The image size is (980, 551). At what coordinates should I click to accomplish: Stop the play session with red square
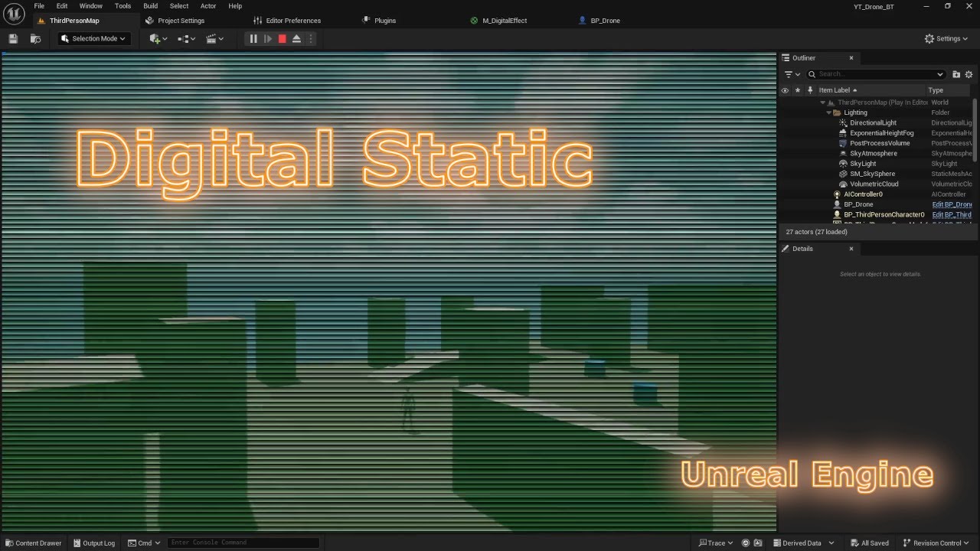(x=282, y=38)
